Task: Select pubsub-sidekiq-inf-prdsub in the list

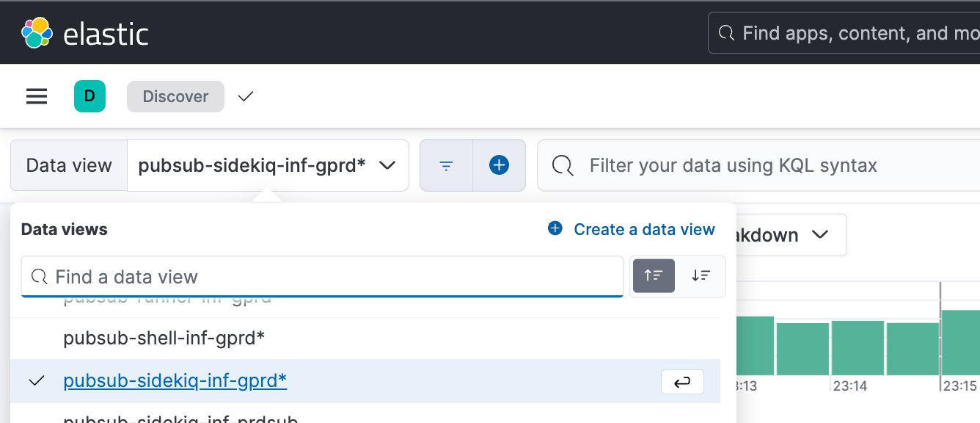Action: tap(180, 419)
